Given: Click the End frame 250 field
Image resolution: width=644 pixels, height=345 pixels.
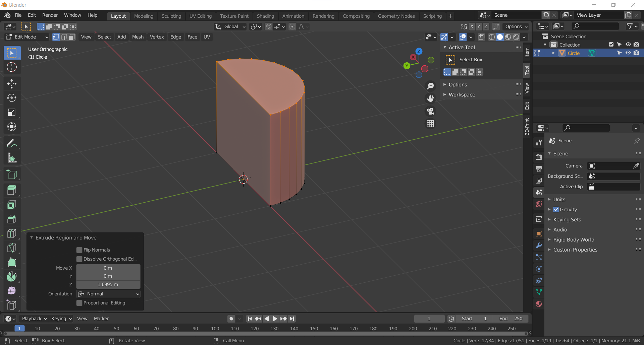Looking at the screenshot, I should click(x=511, y=319).
